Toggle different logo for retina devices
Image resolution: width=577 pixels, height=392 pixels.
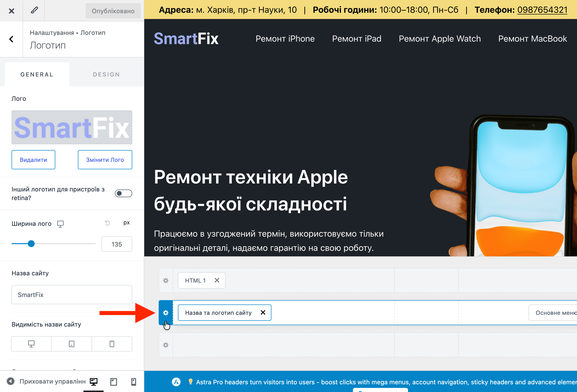[123, 193]
